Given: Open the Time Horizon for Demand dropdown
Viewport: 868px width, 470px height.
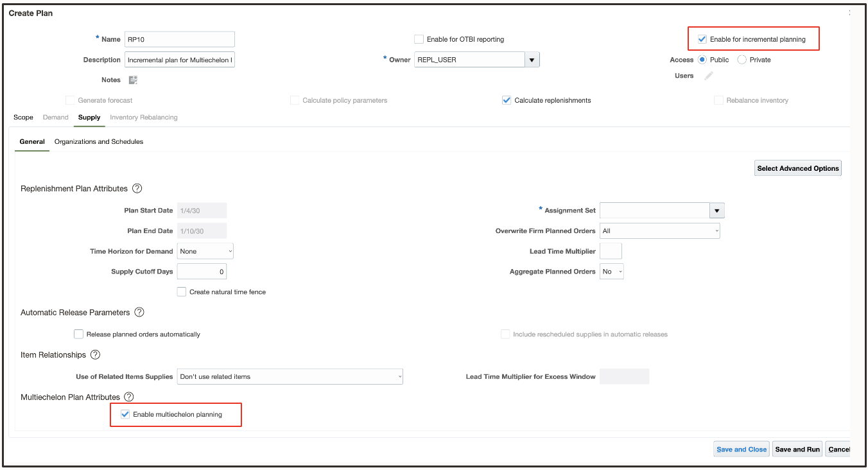Looking at the screenshot, I should [x=205, y=251].
